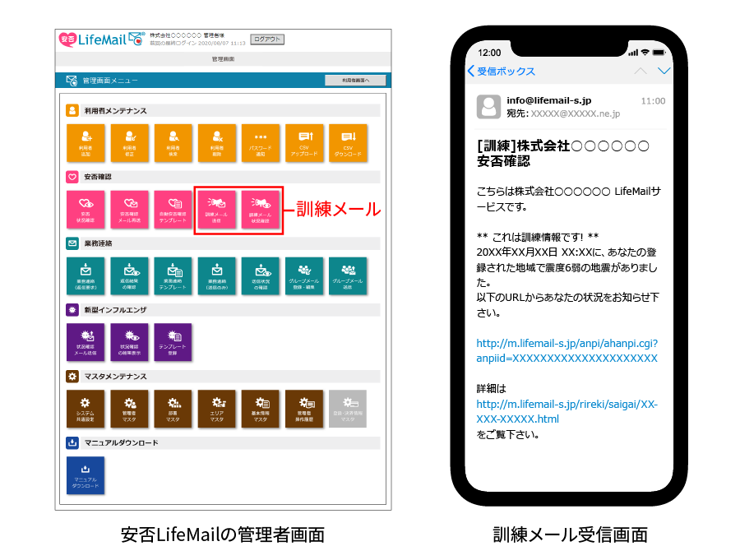
Task: Select the パスワード通知 tile
Action: [x=261, y=143]
